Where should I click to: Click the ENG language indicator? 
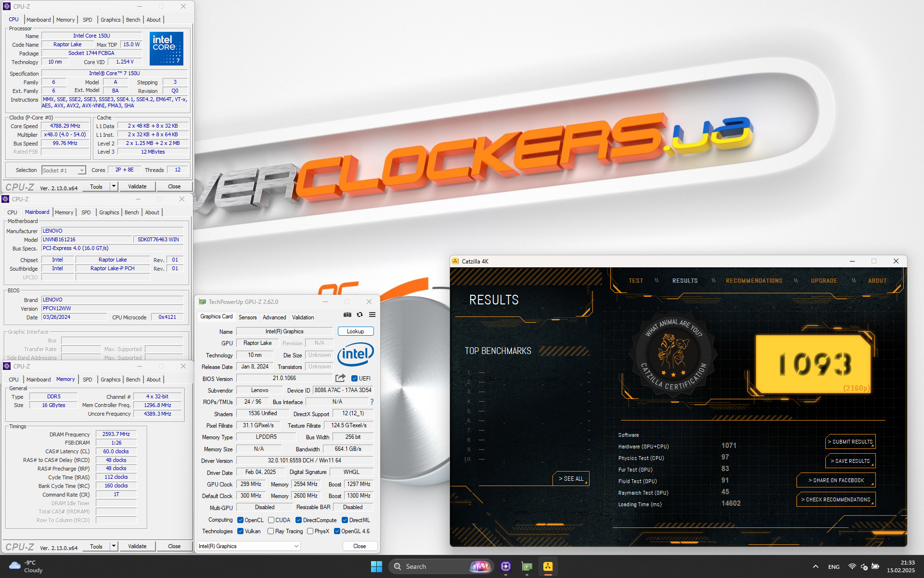point(834,567)
